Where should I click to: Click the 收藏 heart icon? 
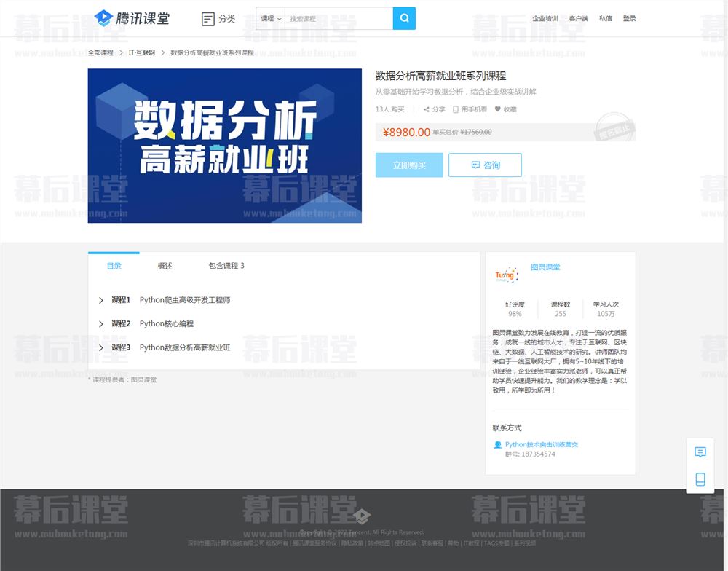tap(498, 109)
